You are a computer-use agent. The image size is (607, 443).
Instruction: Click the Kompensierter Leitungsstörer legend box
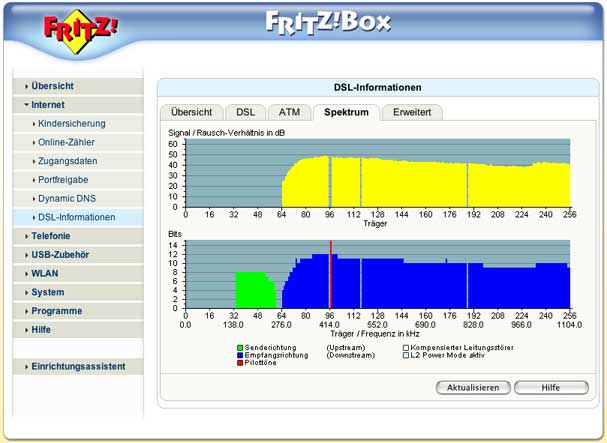click(406, 346)
